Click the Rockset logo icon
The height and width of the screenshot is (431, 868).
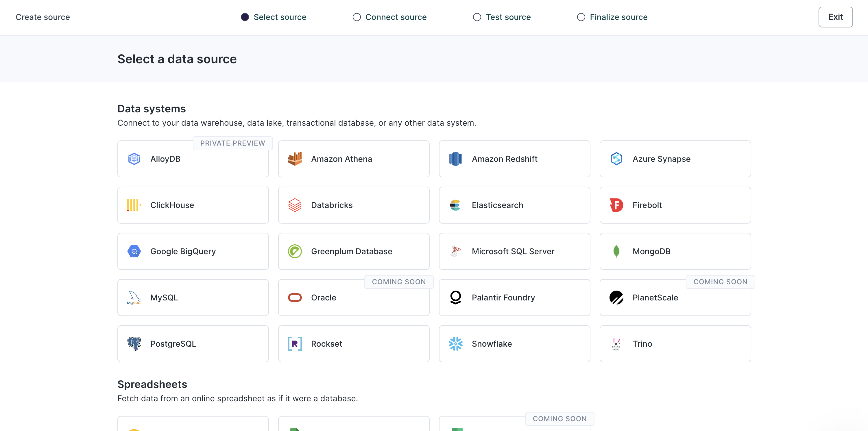click(x=295, y=344)
